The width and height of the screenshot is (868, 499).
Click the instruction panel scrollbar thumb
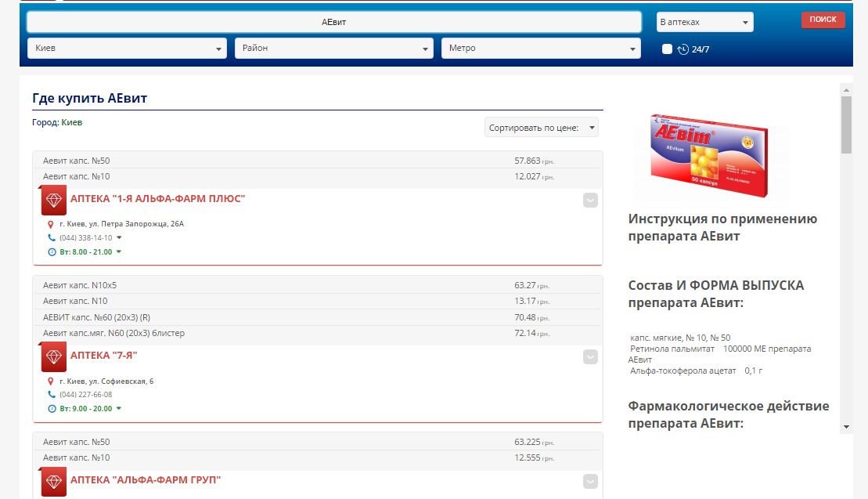point(846,125)
